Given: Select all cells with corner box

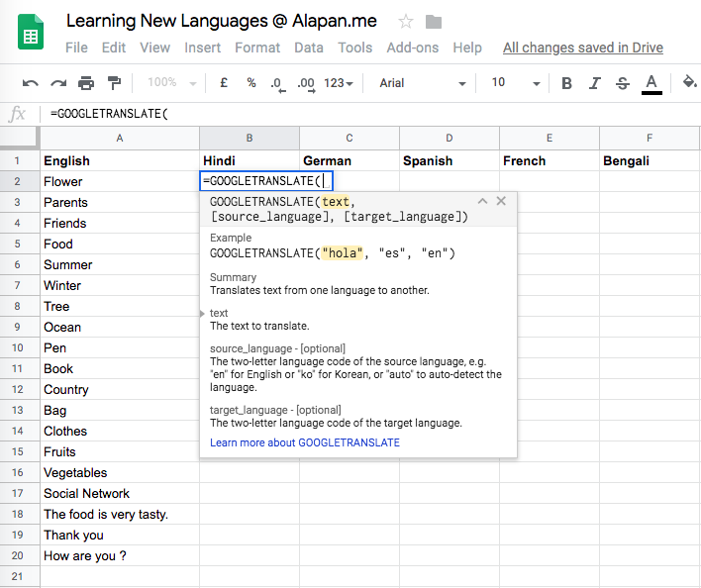Looking at the screenshot, I should 20,137.
